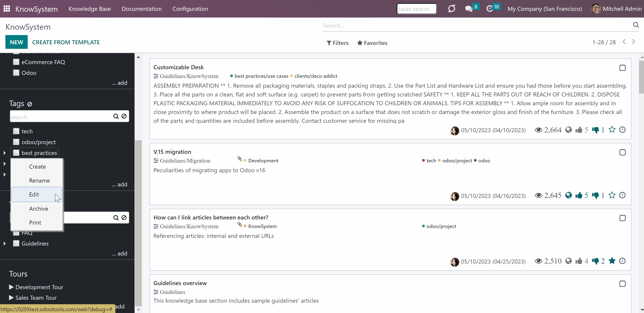This screenshot has height=313, width=644.
Task: Go to the previous page of articles
Action: pyautogui.click(x=624, y=42)
